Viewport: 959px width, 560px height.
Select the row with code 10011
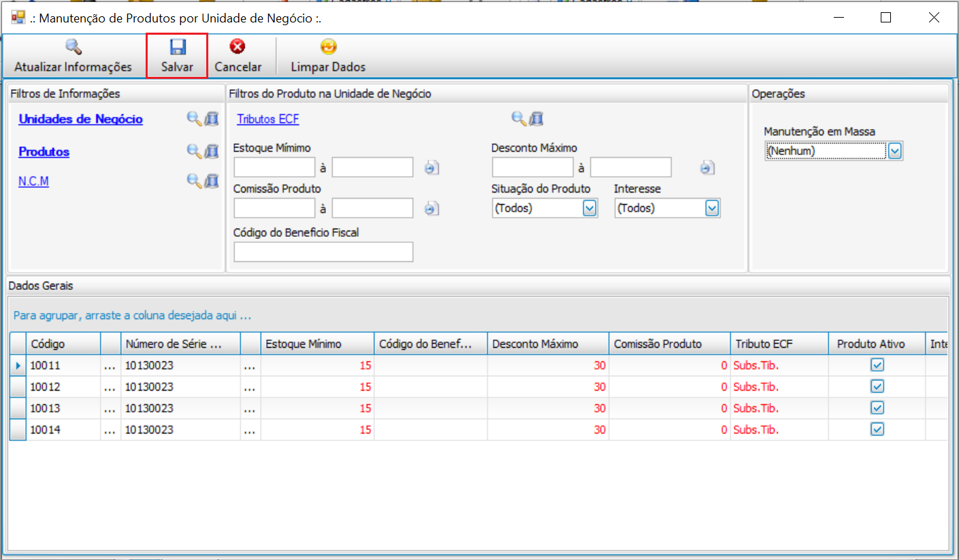click(x=478, y=365)
